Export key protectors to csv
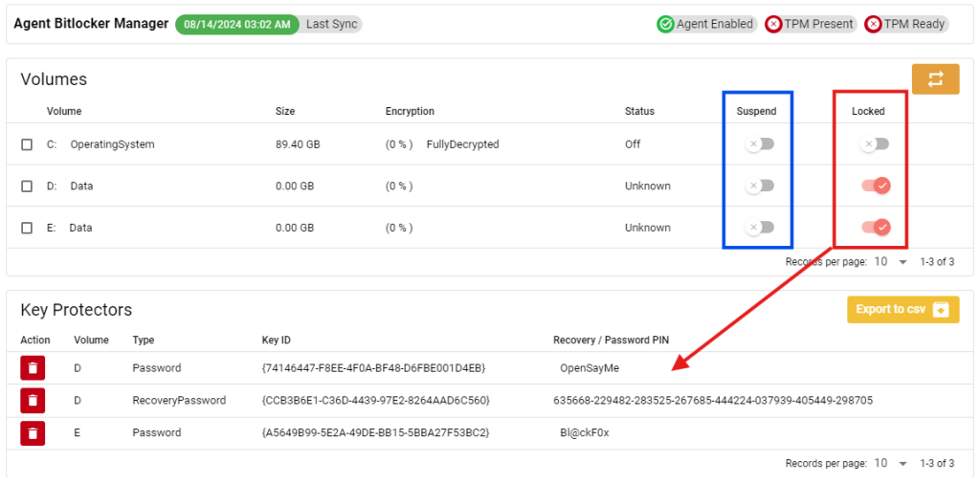The height and width of the screenshot is (484, 980). [x=902, y=309]
